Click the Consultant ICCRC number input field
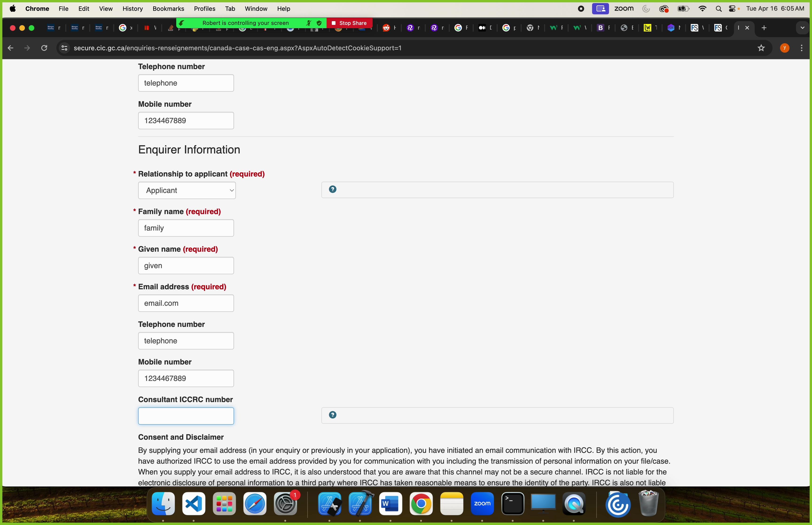This screenshot has width=812, height=525. point(186,415)
